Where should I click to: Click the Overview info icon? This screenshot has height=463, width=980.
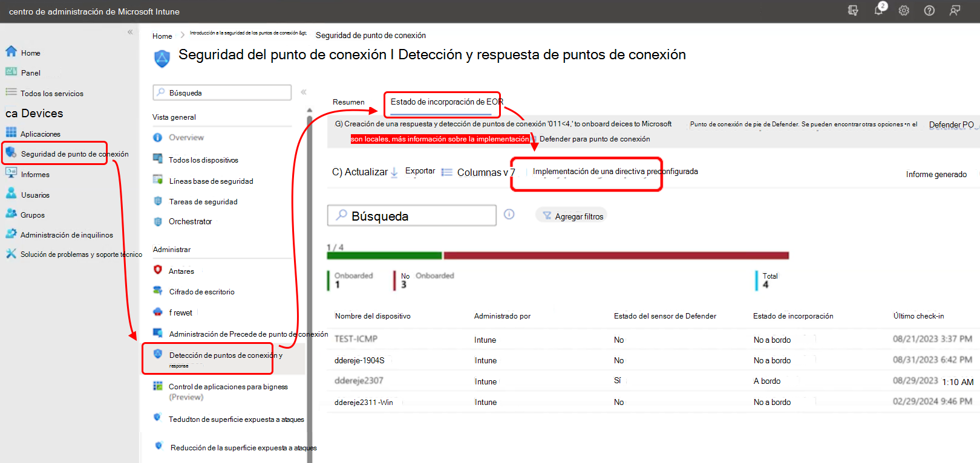pos(157,137)
